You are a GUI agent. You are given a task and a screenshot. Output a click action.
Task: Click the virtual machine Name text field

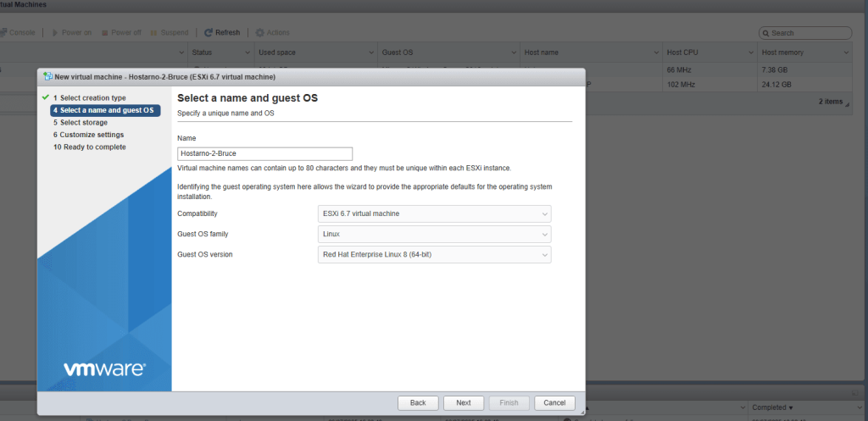coord(264,154)
